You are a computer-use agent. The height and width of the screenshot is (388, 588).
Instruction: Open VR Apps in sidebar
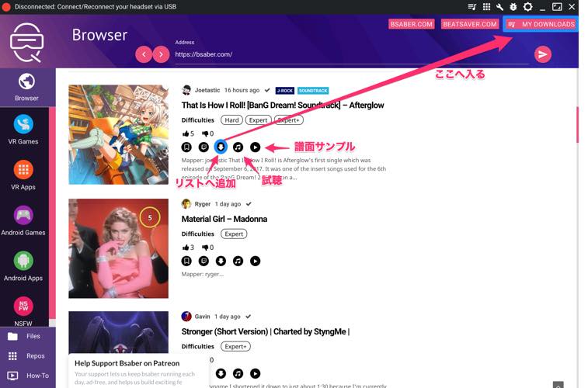pyautogui.click(x=23, y=175)
